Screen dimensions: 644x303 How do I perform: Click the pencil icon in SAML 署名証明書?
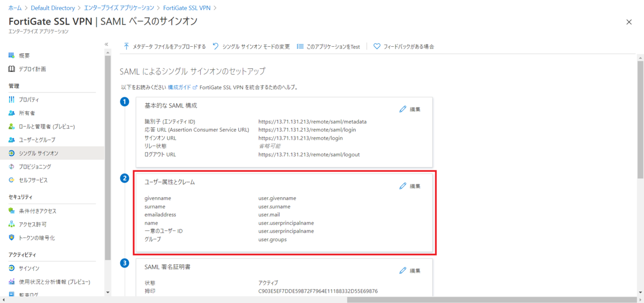(x=403, y=270)
